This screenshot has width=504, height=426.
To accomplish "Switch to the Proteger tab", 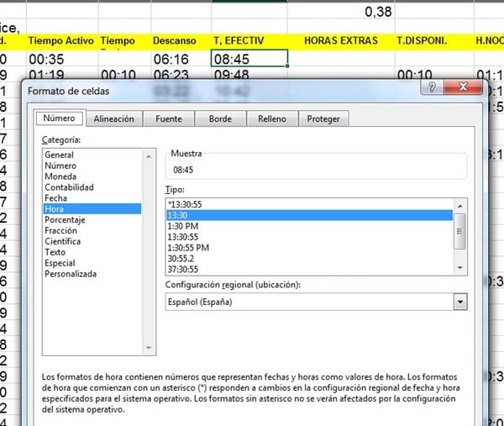I will pos(323,118).
